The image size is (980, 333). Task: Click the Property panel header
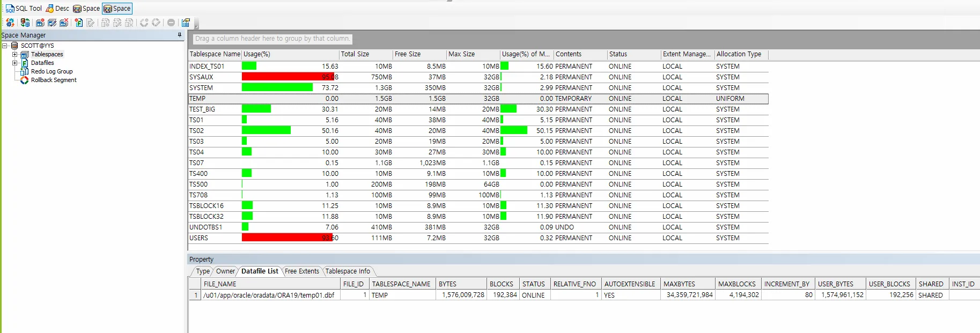pos(584,260)
